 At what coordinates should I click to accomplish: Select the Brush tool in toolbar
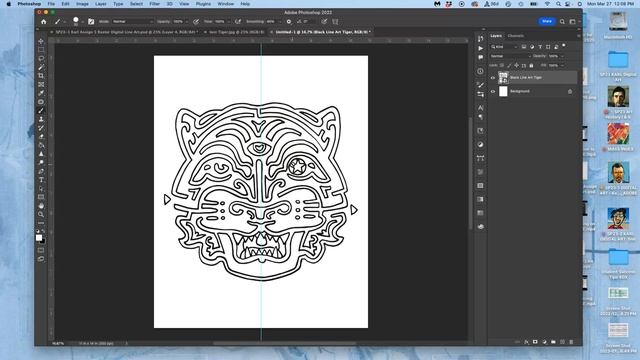41,110
